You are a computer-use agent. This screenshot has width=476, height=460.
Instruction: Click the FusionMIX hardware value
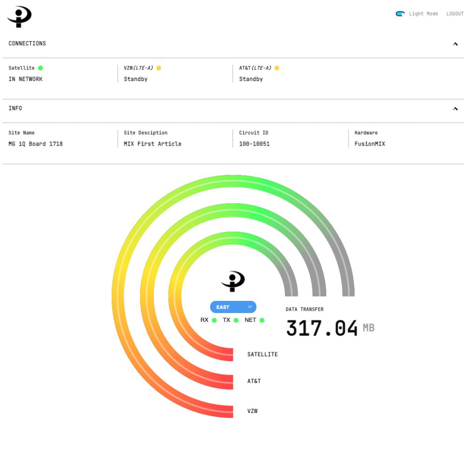point(370,144)
